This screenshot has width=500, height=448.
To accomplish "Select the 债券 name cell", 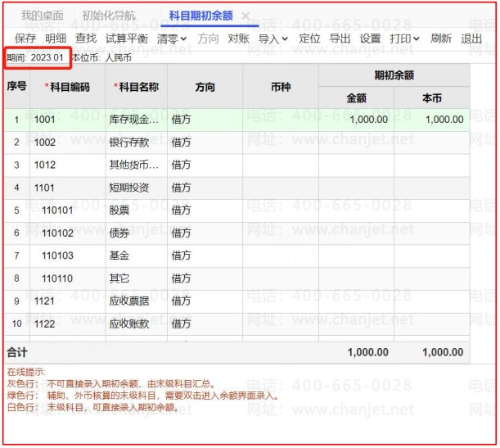I will tap(137, 233).
